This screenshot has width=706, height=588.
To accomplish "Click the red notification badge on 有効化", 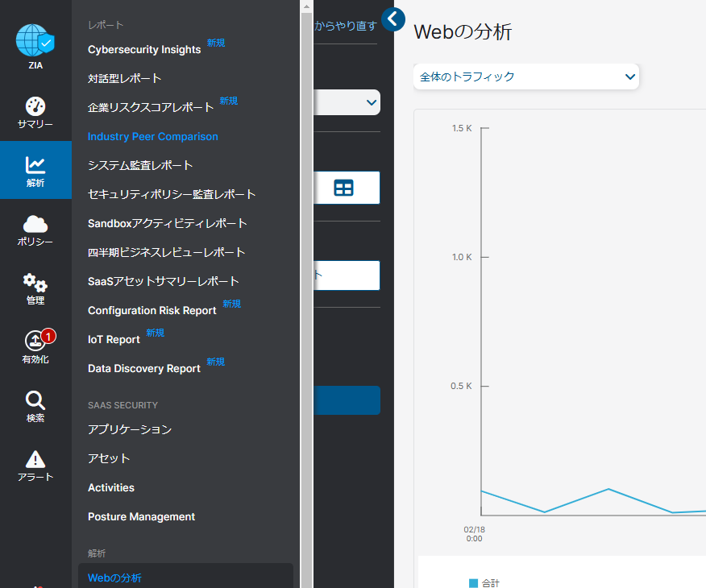I will click(x=48, y=336).
